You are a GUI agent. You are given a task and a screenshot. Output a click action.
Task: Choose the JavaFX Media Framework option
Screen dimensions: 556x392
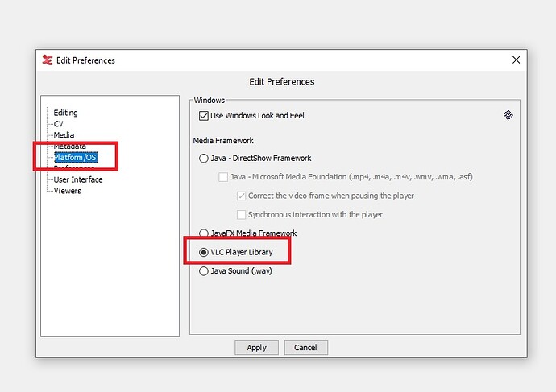point(204,233)
